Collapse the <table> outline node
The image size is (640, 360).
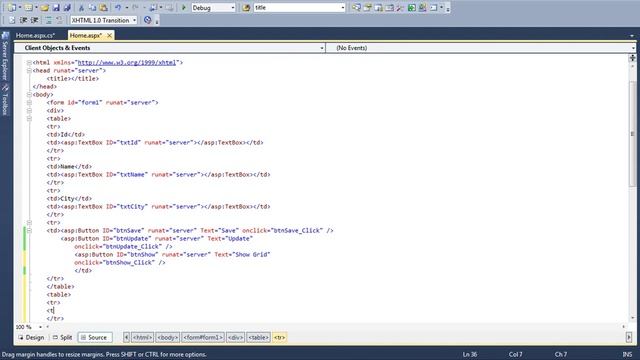(x=29, y=118)
